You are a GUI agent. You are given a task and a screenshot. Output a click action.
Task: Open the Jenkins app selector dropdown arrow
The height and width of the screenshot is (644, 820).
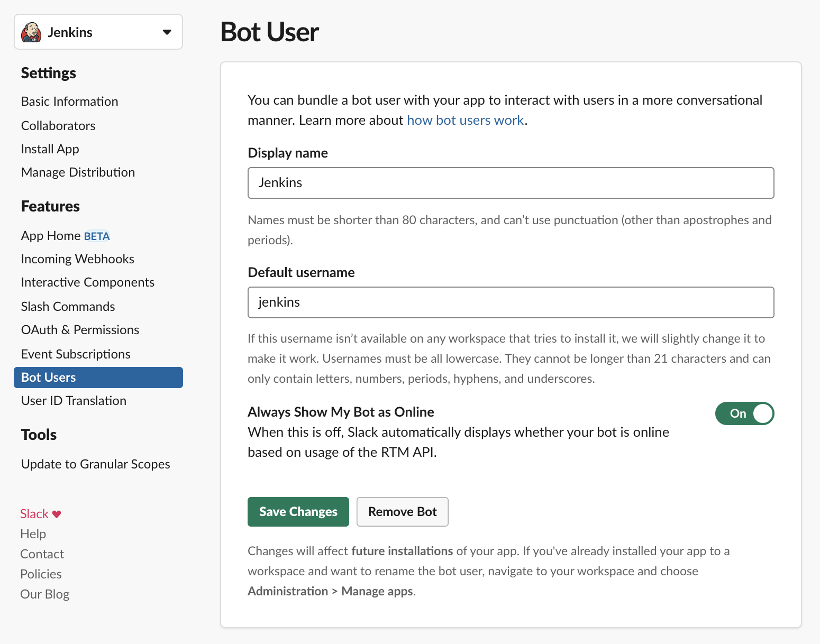coord(167,32)
